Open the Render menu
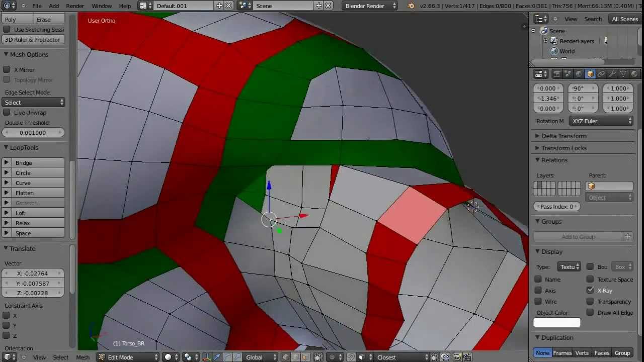This screenshot has height=362, width=644. (75, 6)
